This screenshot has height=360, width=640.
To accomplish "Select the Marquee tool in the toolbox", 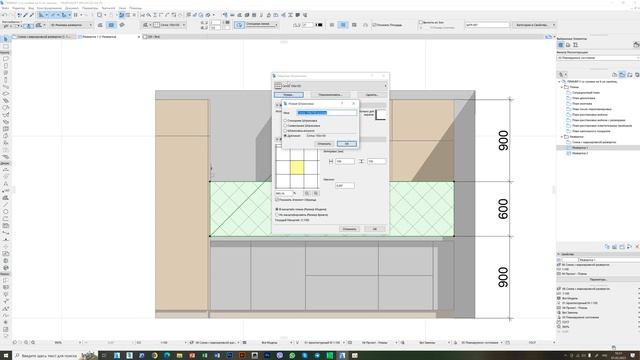I will [x=5, y=47].
